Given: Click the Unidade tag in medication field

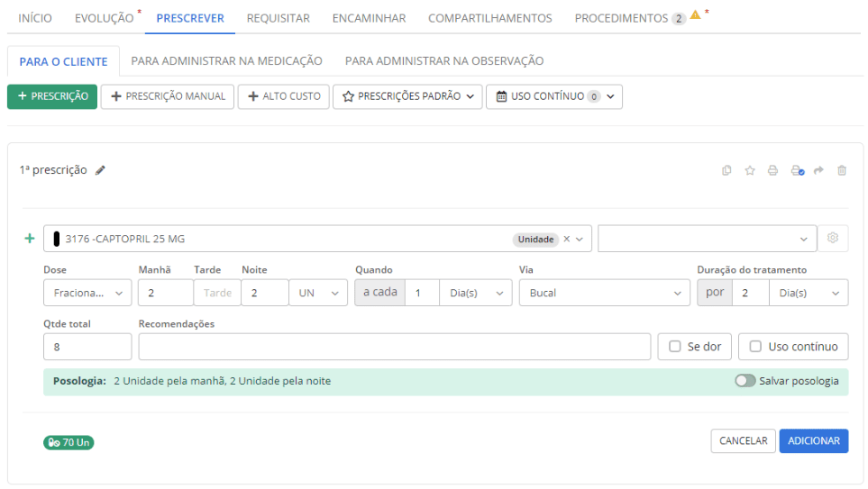Looking at the screenshot, I should pos(536,239).
